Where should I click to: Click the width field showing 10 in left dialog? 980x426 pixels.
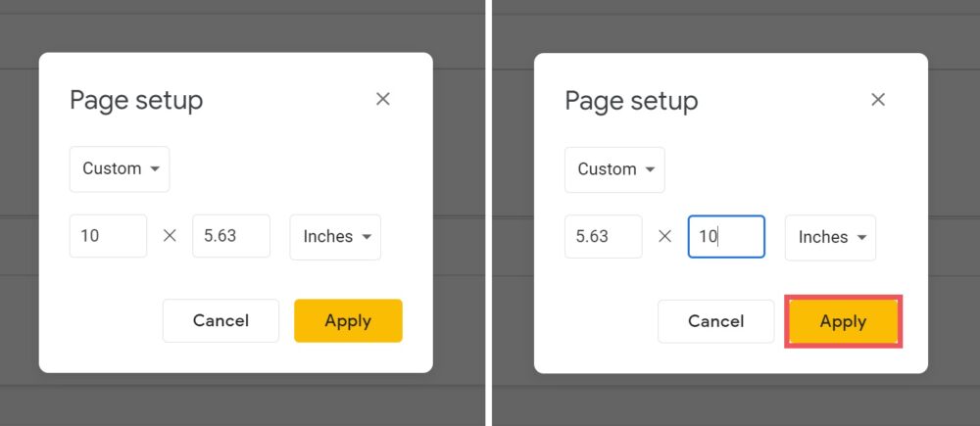point(108,237)
